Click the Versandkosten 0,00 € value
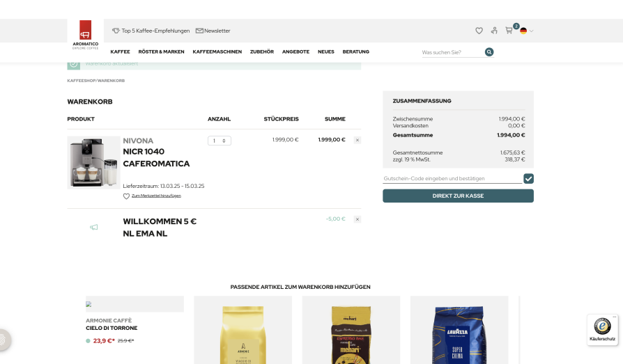This screenshot has width=623, height=364. [516, 125]
